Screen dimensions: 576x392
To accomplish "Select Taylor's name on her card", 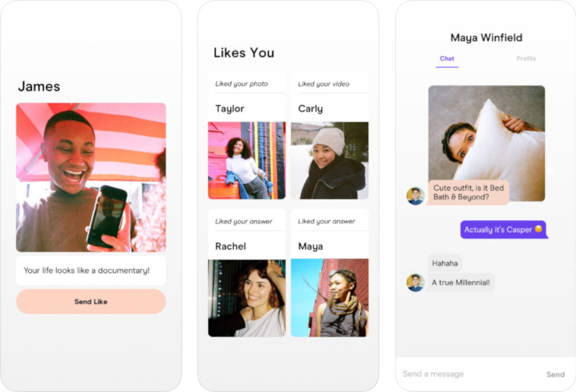I will [230, 109].
